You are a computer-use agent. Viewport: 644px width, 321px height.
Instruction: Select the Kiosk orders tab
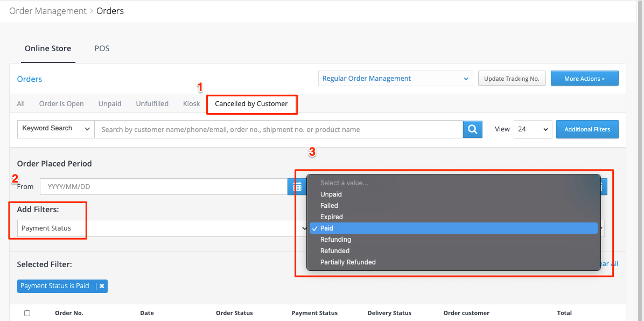[191, 103]
